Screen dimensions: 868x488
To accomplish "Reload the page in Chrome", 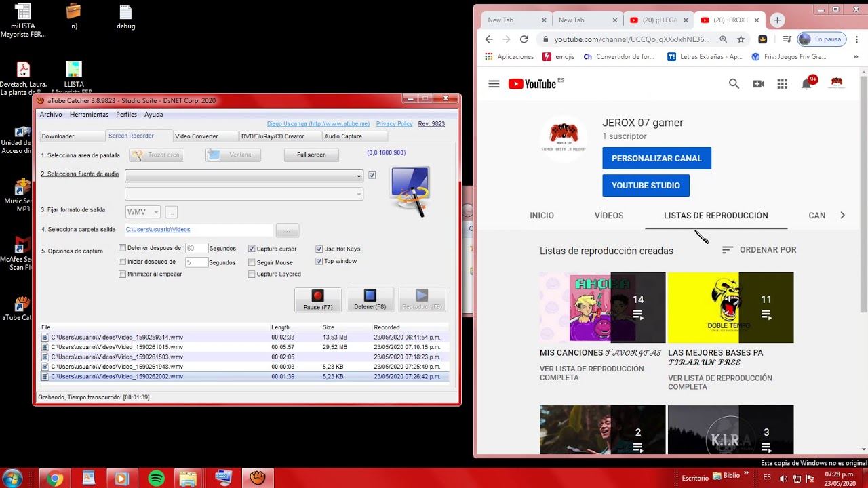I will [524, 39].
